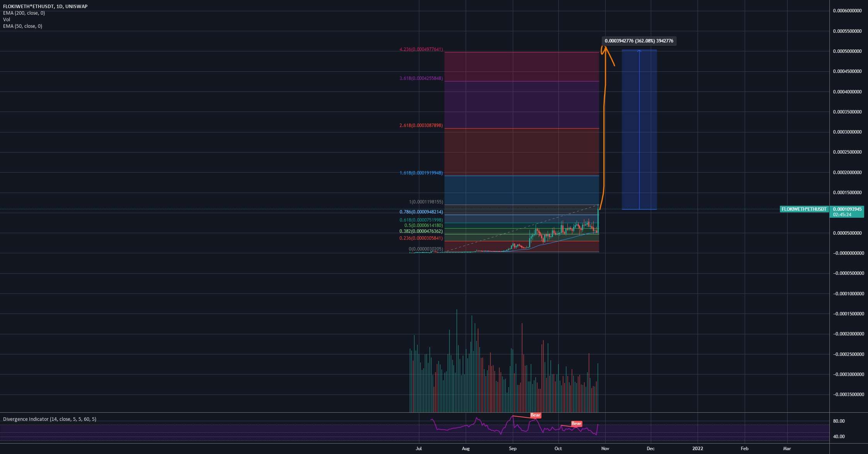Click the 2.618(0.0003087898) Fibonacci level label
868x454 pixels.
[x=421, y=125]
